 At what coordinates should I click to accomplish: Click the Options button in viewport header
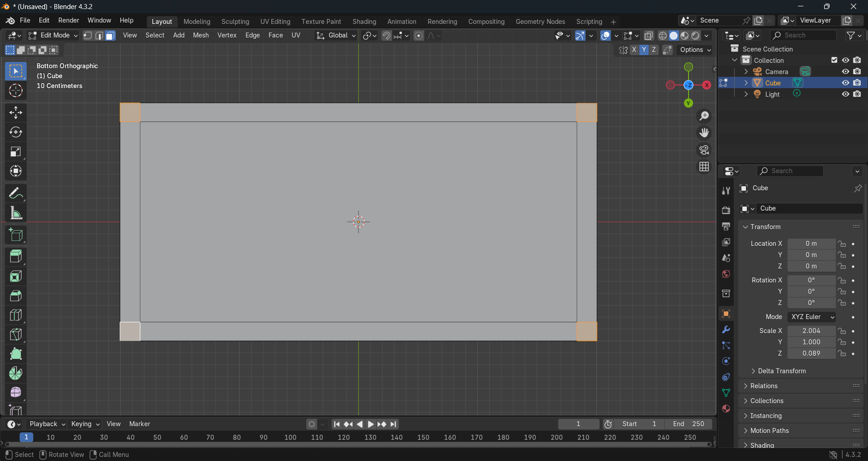695,50
